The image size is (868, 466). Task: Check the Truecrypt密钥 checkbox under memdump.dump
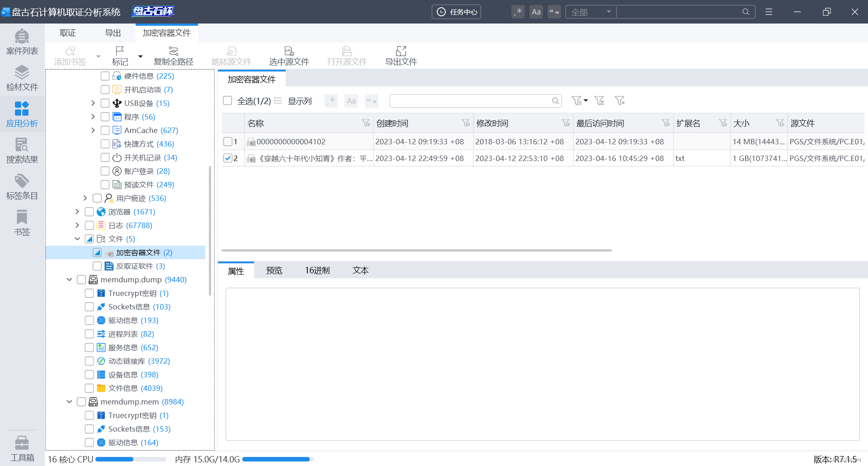(89, 293)
